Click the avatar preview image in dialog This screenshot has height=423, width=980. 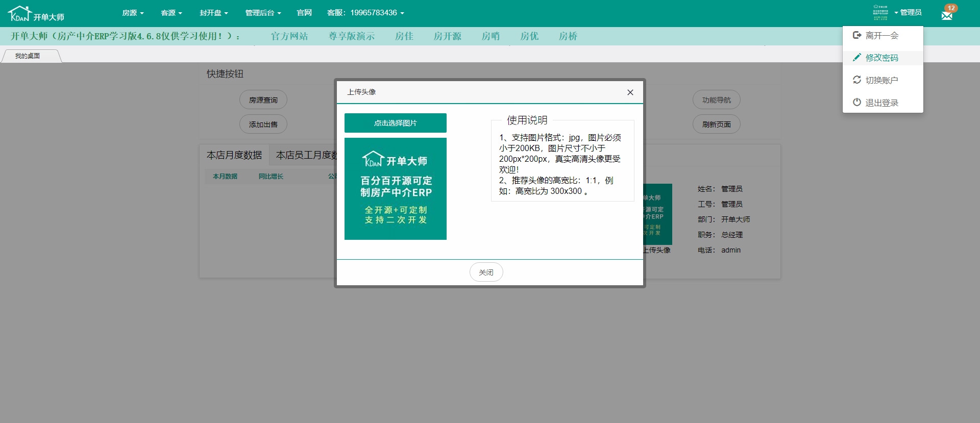click(x=395, y=189)
